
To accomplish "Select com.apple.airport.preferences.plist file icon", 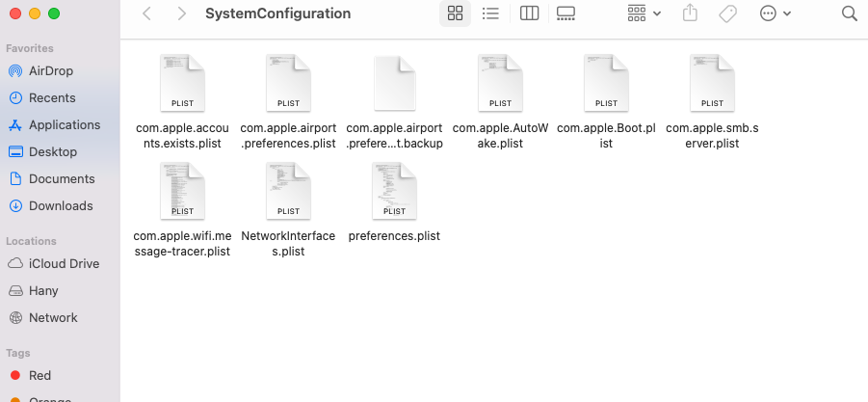I will [x=288, y=83].
